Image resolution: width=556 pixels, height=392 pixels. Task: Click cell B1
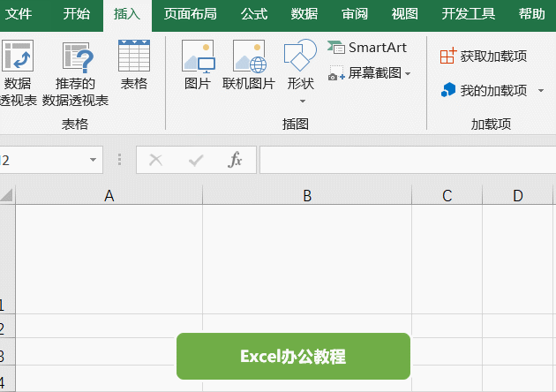click(x=307, y=259)
